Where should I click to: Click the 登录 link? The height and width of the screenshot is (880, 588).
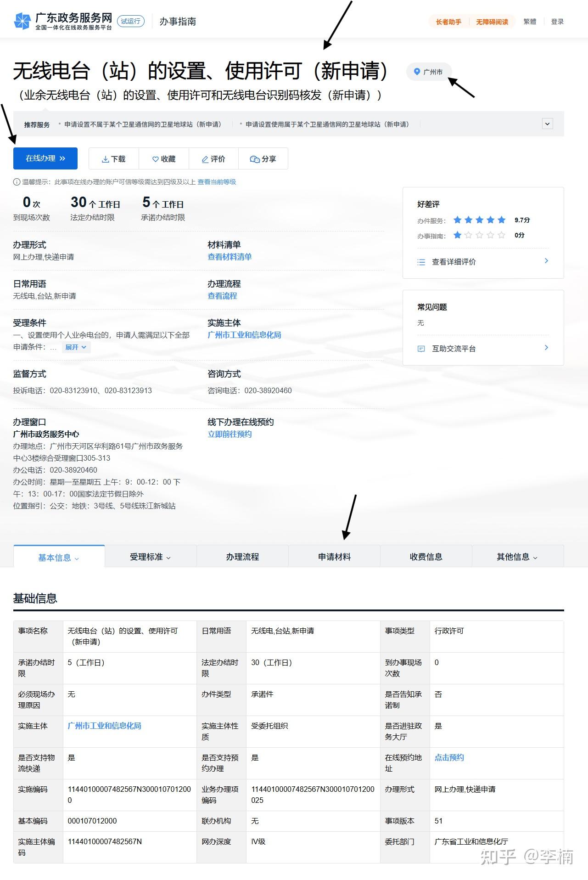[x=557, y=22]
